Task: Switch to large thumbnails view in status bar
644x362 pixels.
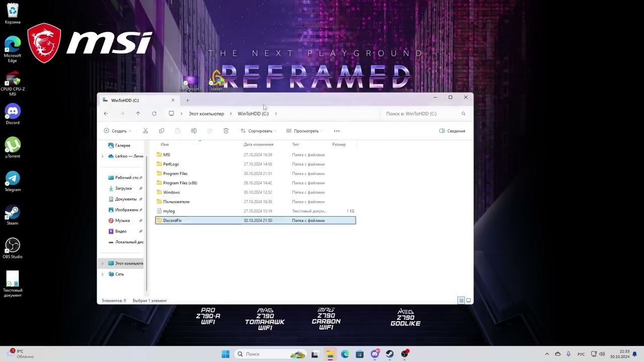Action: point(468,301)
